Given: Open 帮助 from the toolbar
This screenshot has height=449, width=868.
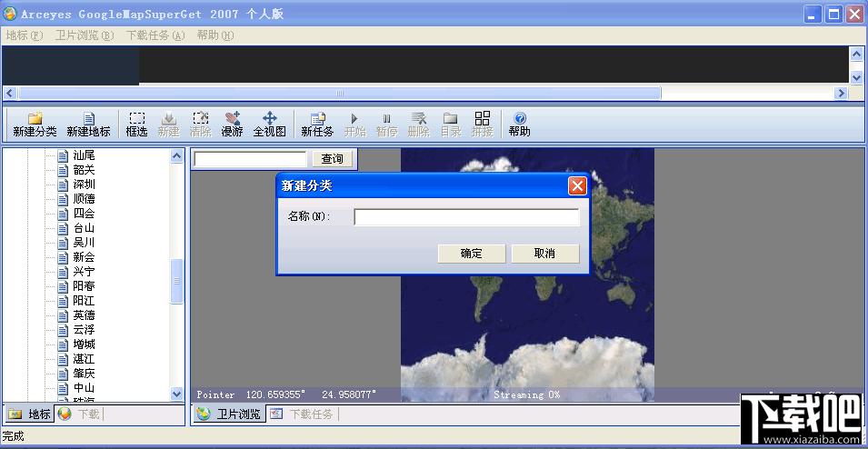Looking at the screenshot, I should tap(519, 125).
